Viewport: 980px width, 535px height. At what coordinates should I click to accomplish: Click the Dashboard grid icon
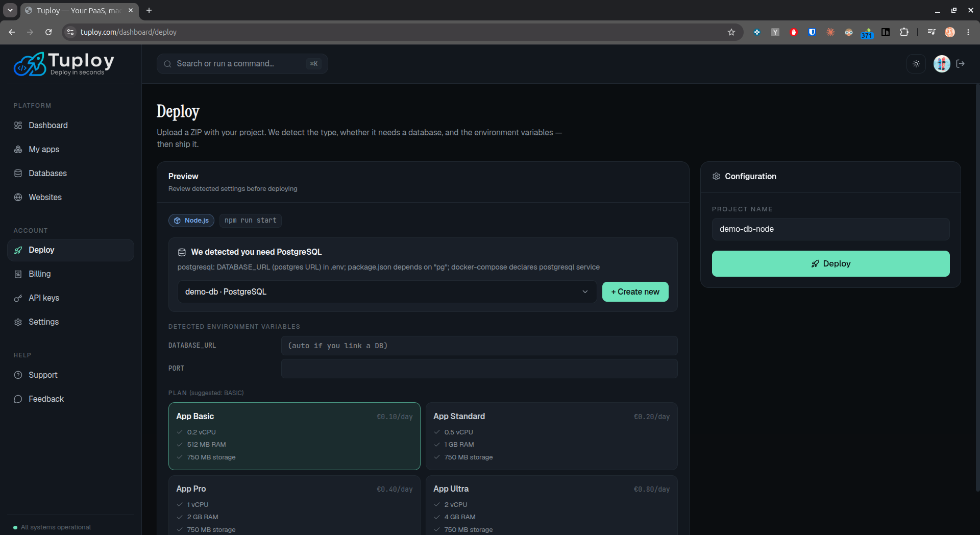coord(18,126)
